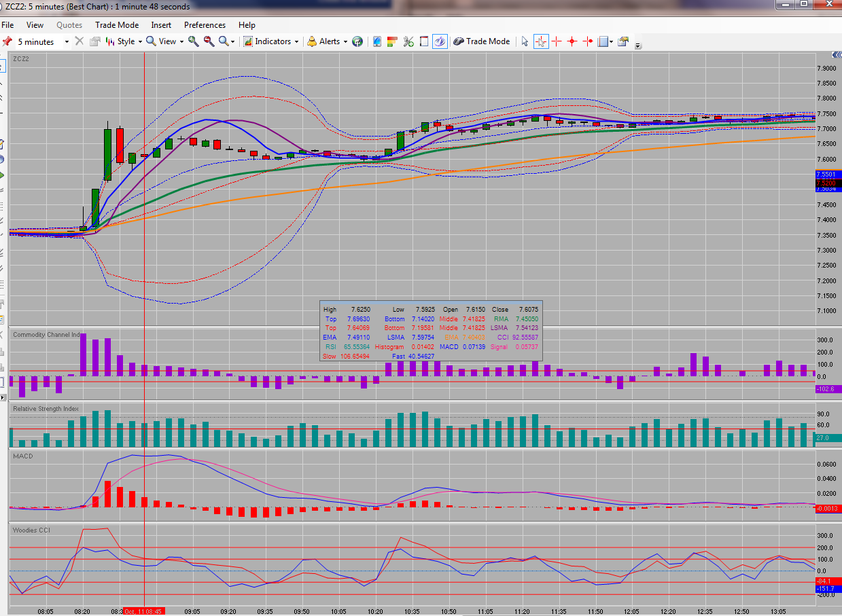The width and height of the screenshot is (842, 616).
Task: Click the blue data table icon
Action: (602, 41)
